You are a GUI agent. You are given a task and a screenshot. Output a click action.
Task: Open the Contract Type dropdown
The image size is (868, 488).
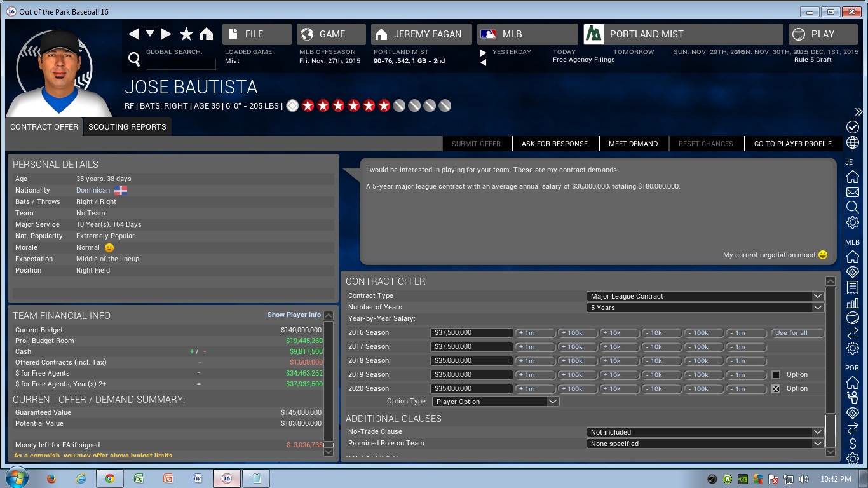(705, 296)
